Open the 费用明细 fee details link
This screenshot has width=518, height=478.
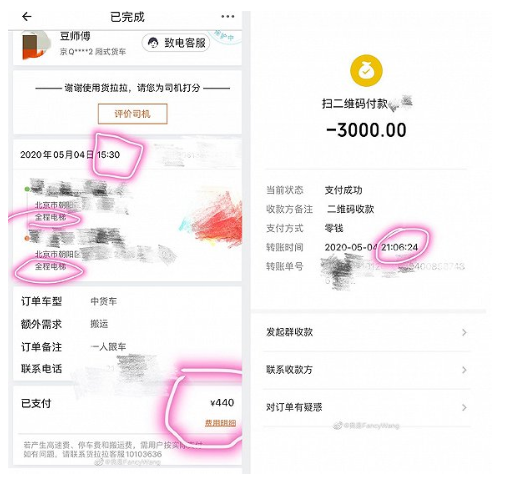point(220,423)
